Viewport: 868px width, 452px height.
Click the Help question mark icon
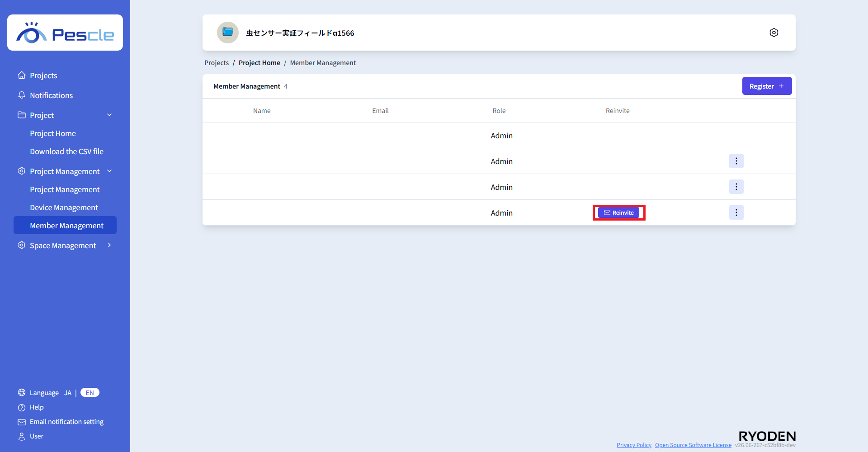pyautogui.click(x=22, y=407)
